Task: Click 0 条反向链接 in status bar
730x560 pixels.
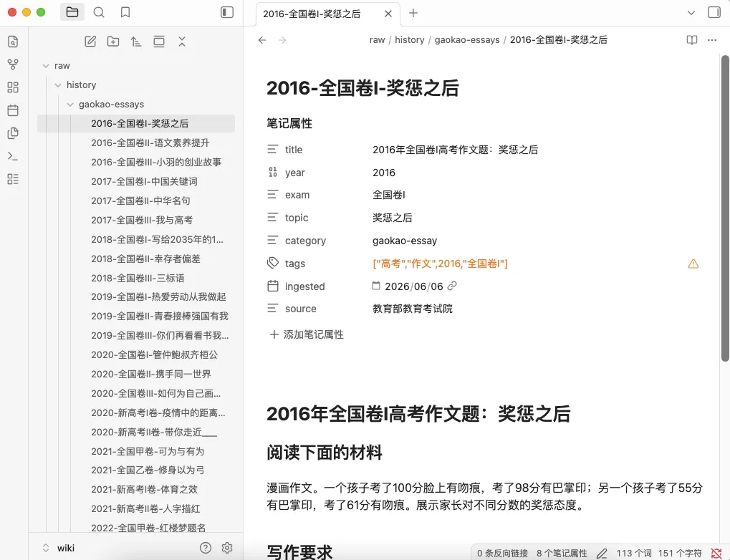Action: 502,553
